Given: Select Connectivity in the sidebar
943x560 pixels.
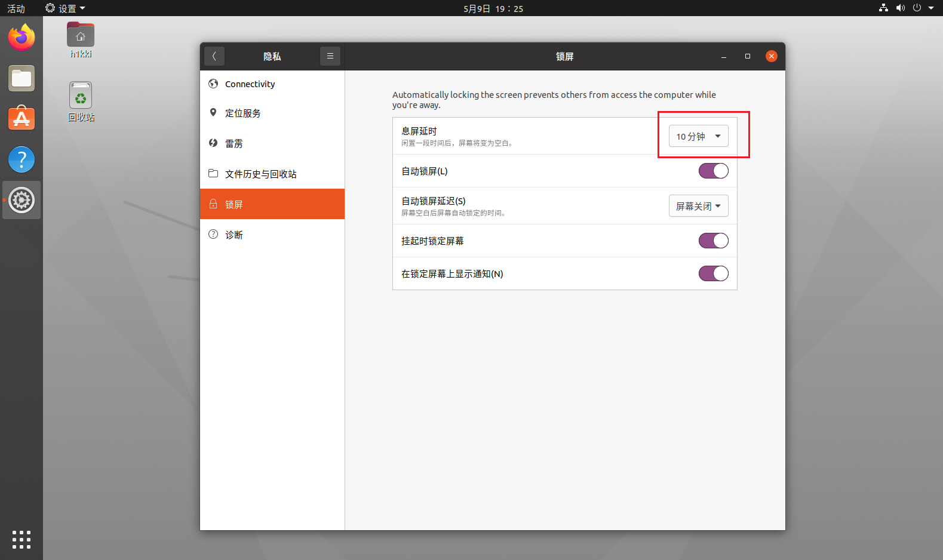Looking at the screenshot, I should tap(272, 84).
